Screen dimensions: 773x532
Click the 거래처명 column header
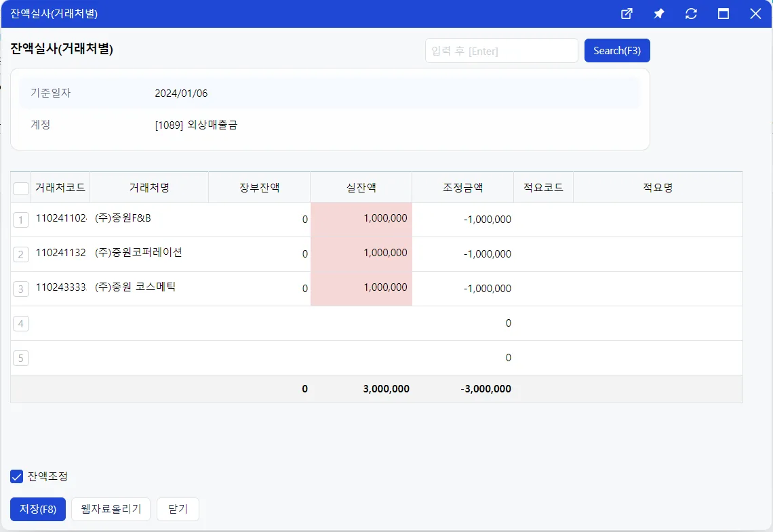tap(149, 188)
